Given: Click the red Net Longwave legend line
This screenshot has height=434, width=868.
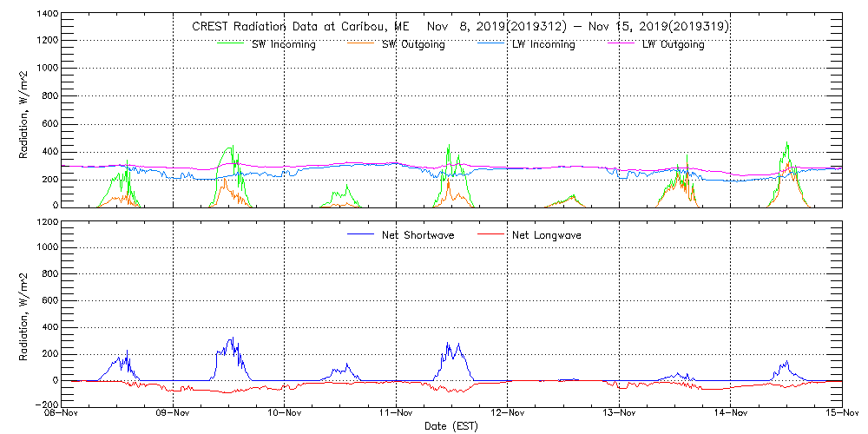Looking at the screenshot, I should coord(491,234).
